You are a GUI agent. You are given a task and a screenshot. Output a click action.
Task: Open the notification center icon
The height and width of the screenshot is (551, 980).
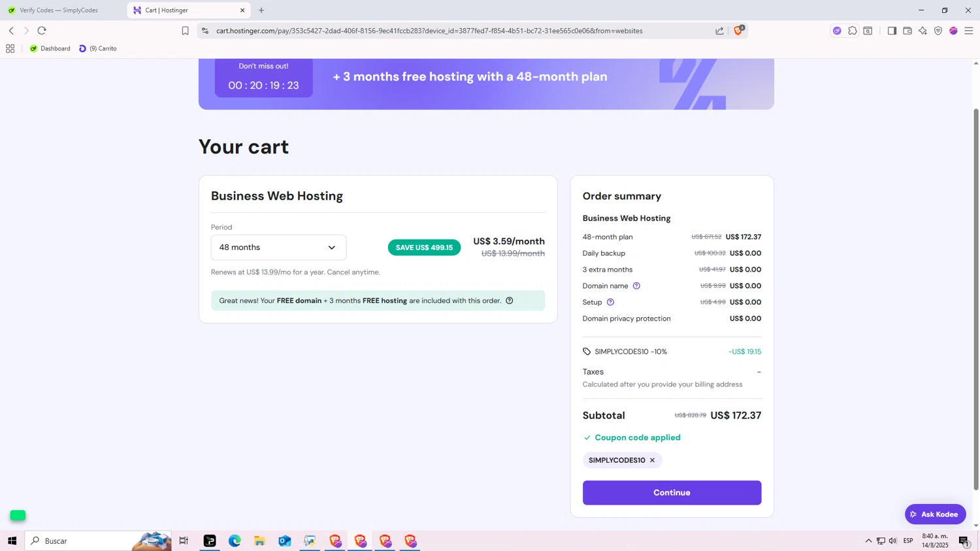964,541
